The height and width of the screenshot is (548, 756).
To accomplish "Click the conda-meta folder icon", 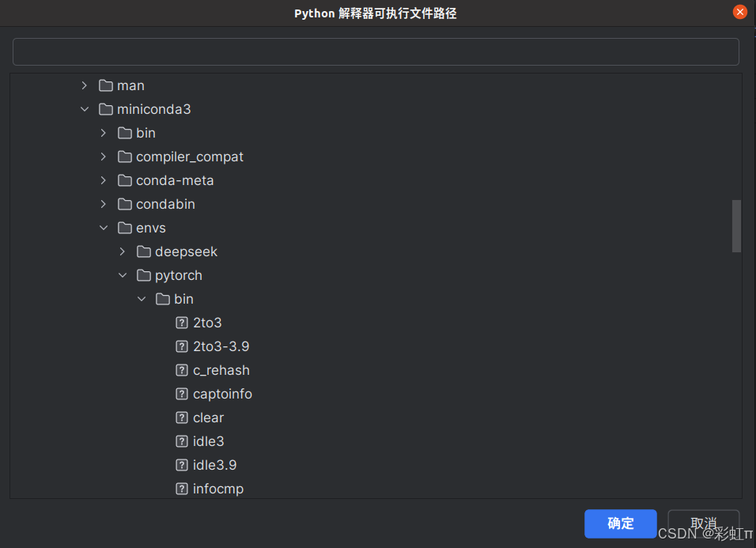I will [125, 180].
